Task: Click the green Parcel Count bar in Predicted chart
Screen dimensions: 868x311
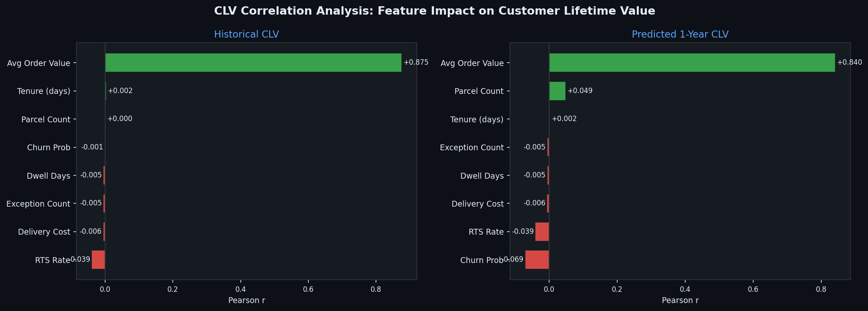Action: 557,91
